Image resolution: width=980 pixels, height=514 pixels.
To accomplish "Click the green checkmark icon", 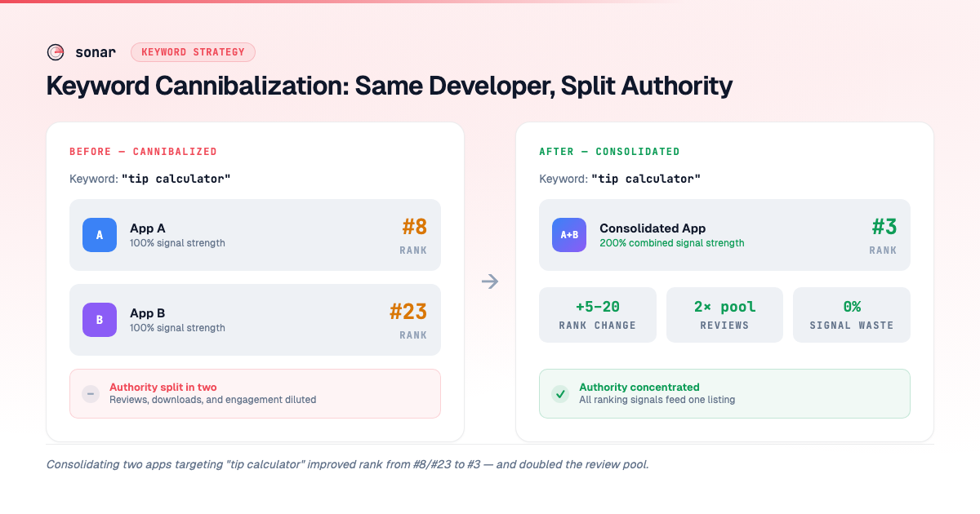I will (560, 394).
